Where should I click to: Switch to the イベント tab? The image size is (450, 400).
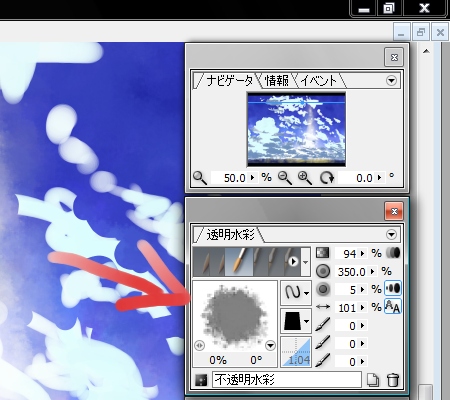[318, 81]
